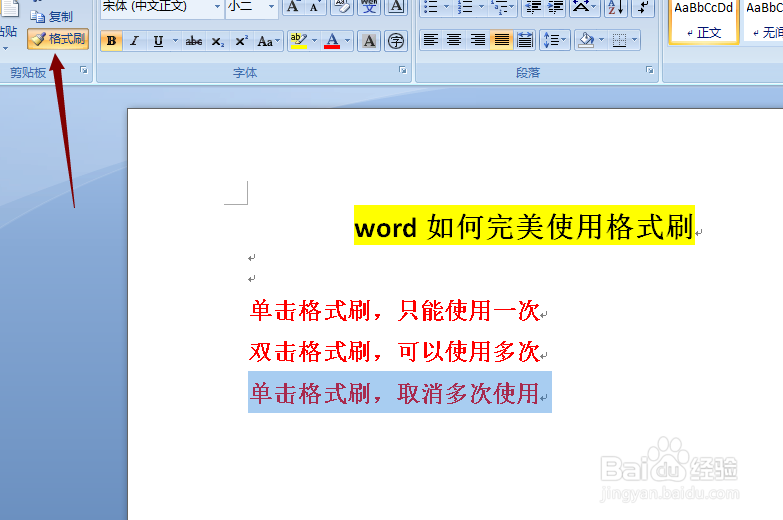
Task: Toggle show/hide paragraph marks
Action: [x=643, y=7]
